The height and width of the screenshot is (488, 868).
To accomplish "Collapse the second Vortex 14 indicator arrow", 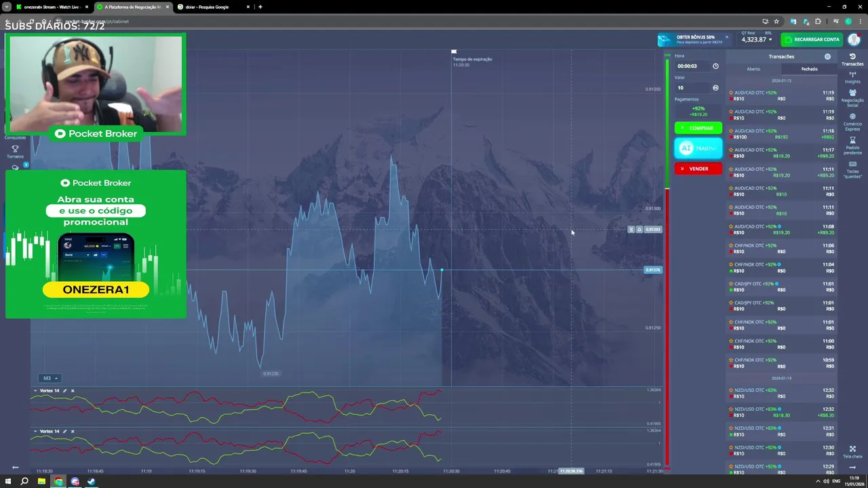I will tap(35, 431).
